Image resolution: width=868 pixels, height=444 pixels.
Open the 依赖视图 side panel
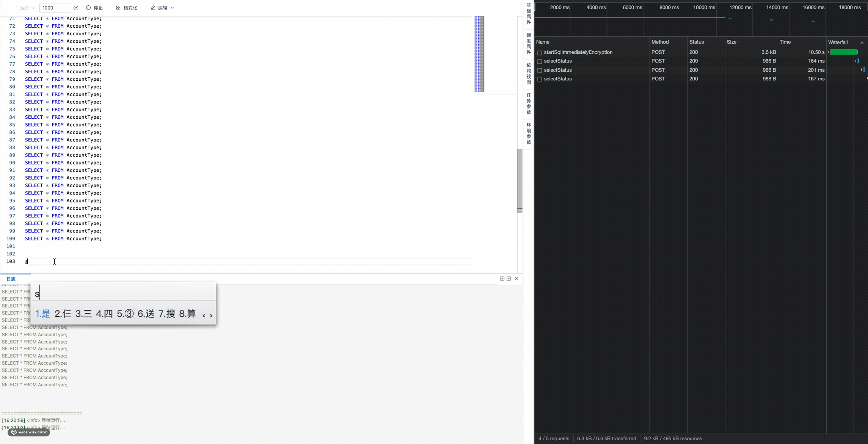(529, 74)
